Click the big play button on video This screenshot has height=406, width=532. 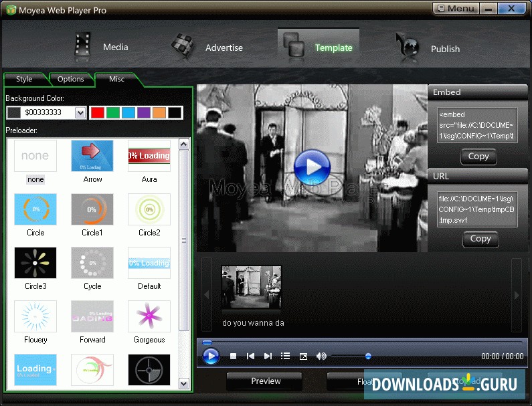pyautogui.click(x=312, y=168)
